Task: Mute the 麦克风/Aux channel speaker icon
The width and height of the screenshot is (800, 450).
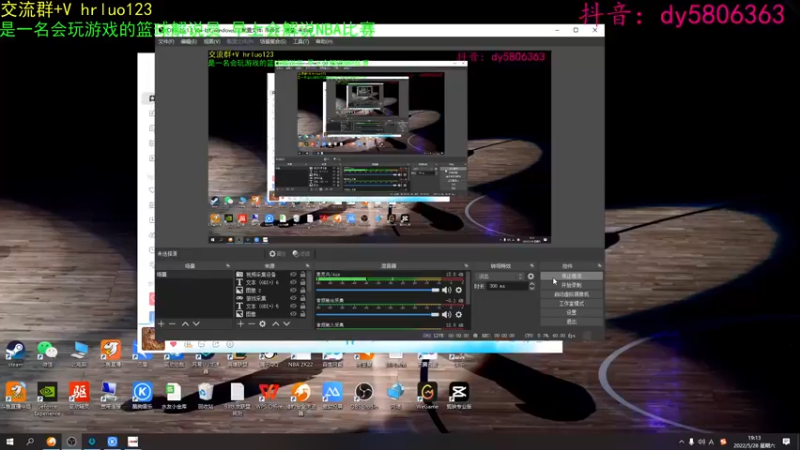Action: tap(446, 290)
